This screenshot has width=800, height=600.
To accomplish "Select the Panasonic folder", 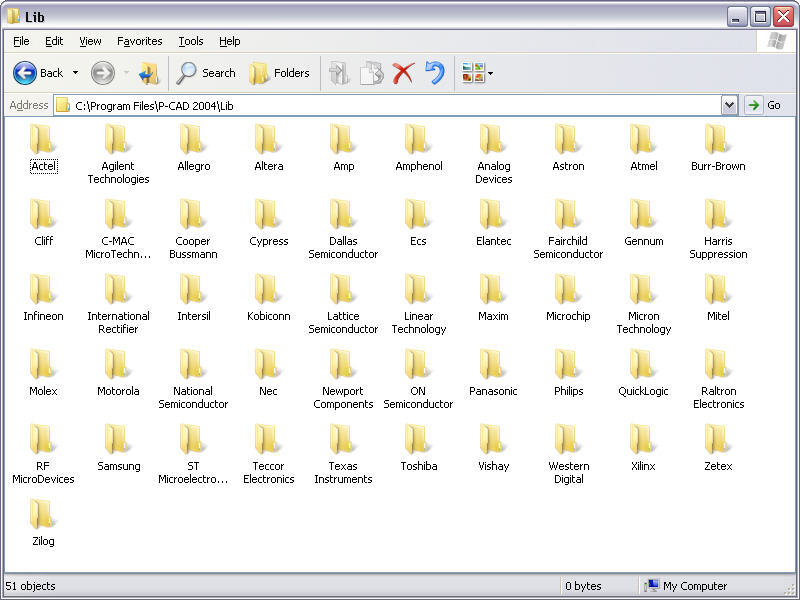I will pyautogui.click(x=493, y=373).
